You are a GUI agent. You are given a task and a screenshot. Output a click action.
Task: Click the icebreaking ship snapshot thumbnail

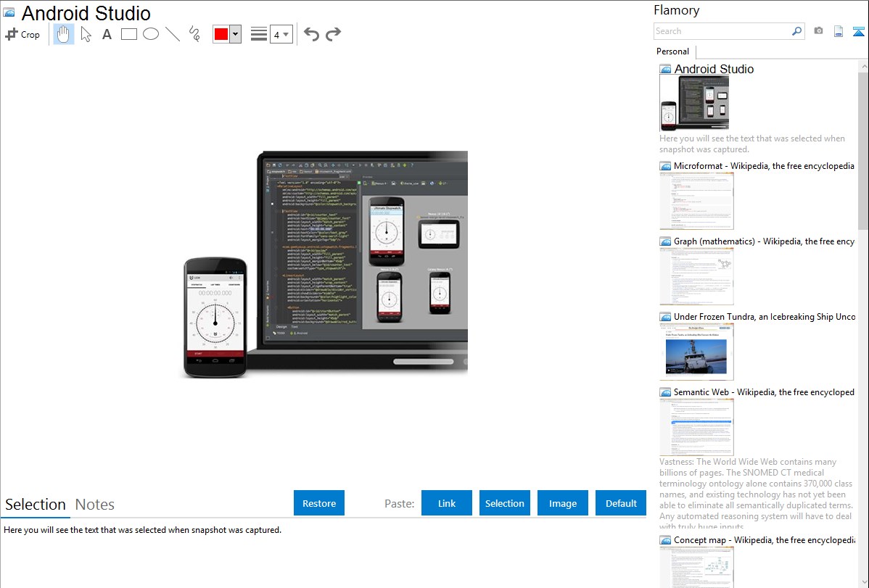tap(696, 352)
